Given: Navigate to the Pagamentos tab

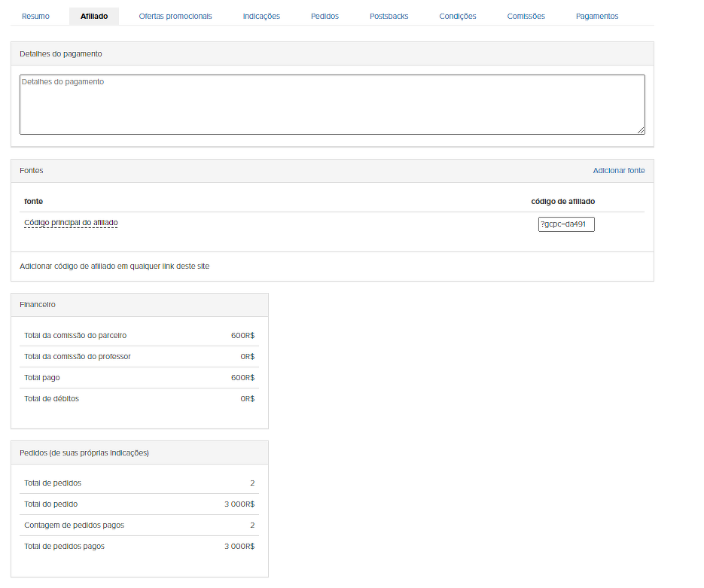Looking at the screenshot, I should tap(597, 16).
